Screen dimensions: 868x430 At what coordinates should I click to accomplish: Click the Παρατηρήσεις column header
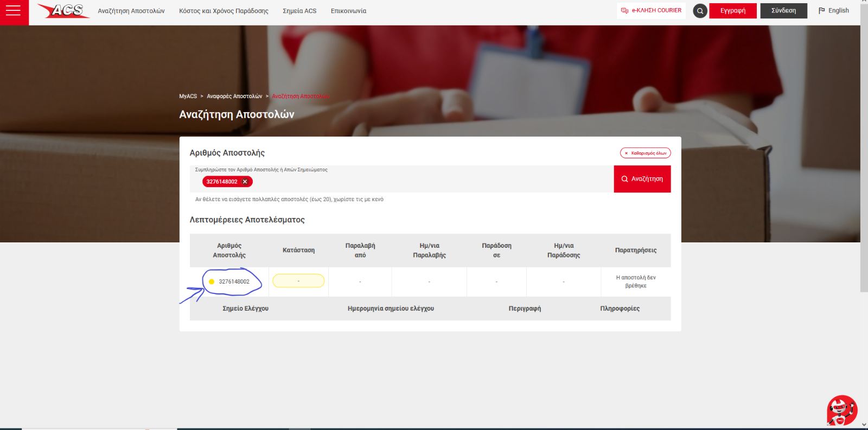(x=636, y=250)
